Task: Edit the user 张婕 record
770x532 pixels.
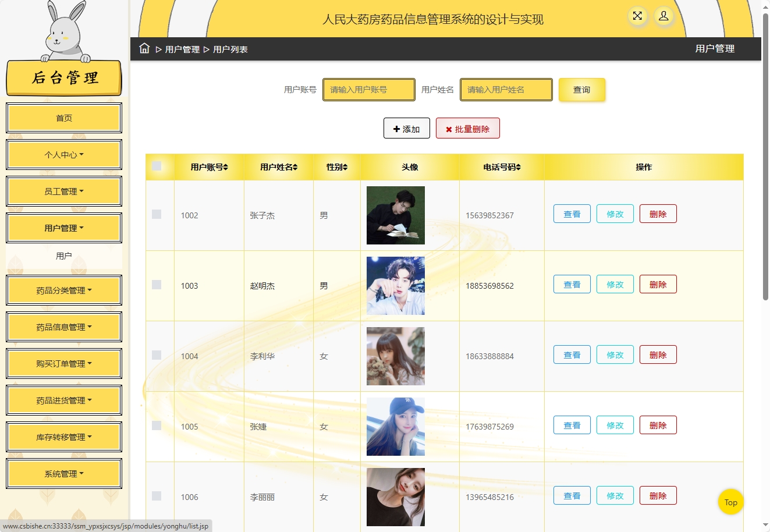Action: (615, 425)
